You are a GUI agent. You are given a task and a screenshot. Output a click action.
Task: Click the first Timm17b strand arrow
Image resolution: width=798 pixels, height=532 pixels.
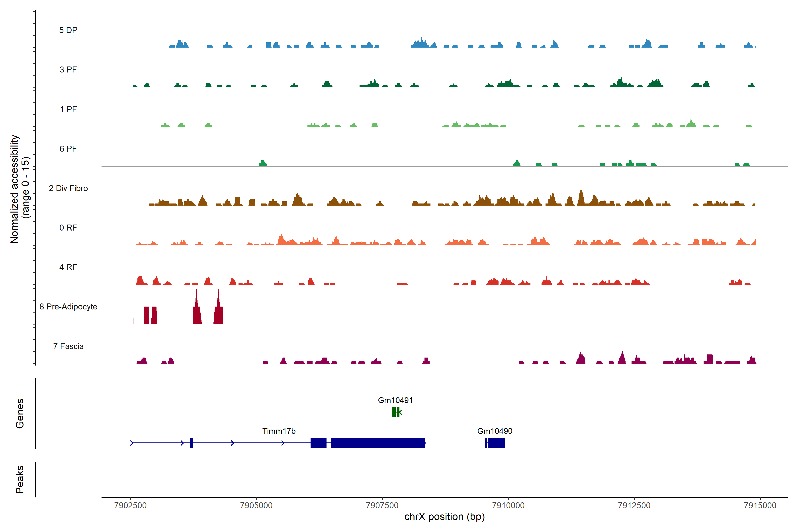(x=132, y=443)
